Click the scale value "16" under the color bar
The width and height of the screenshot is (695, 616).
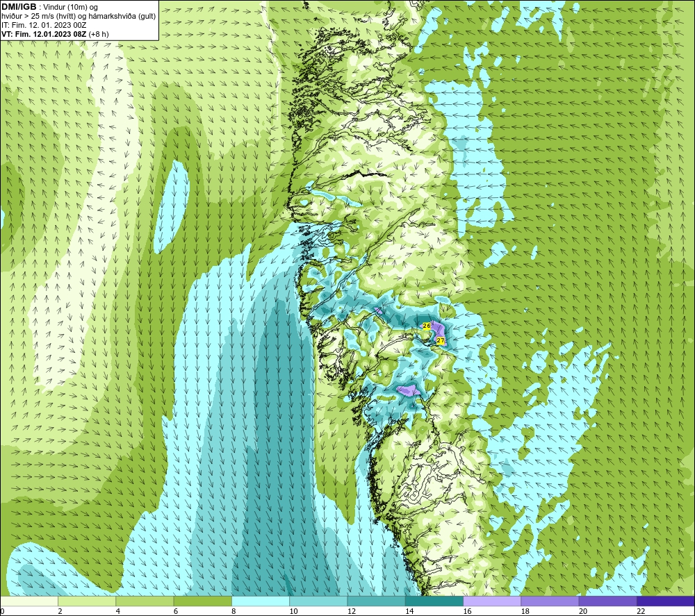point(467,611)
